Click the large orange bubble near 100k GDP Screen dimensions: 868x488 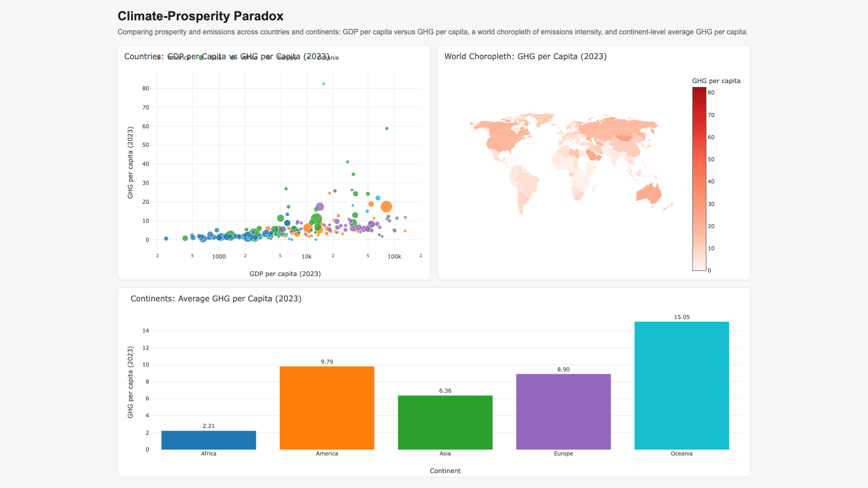click(x=386, y=206)
